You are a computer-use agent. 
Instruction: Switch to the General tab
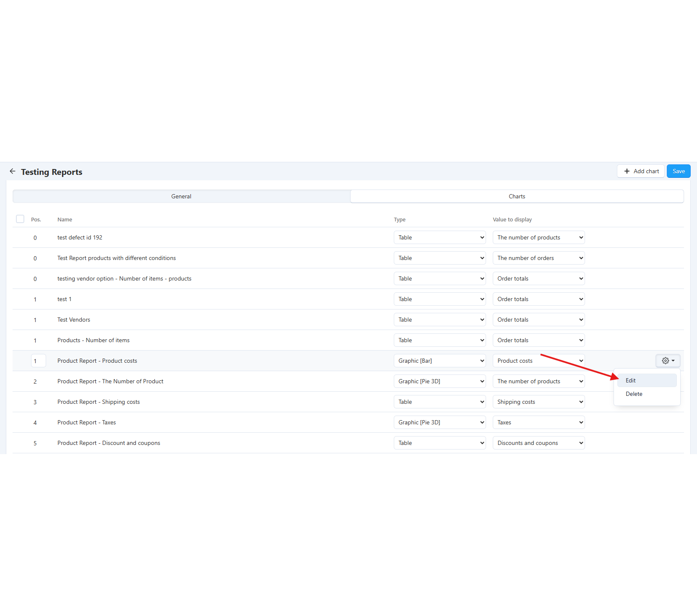(x=181, y=196)
